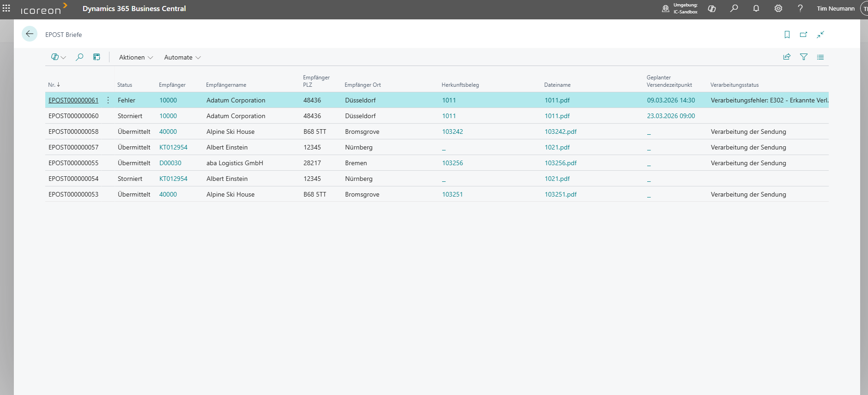This screenshot has height=395, width=868.
Task: Open page in new window
Action: coord(804,35)
